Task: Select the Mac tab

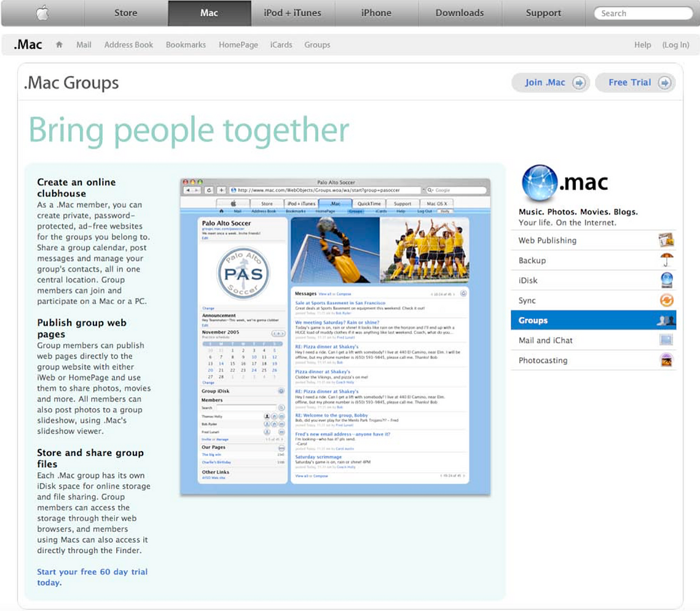Action: [210, 13]
